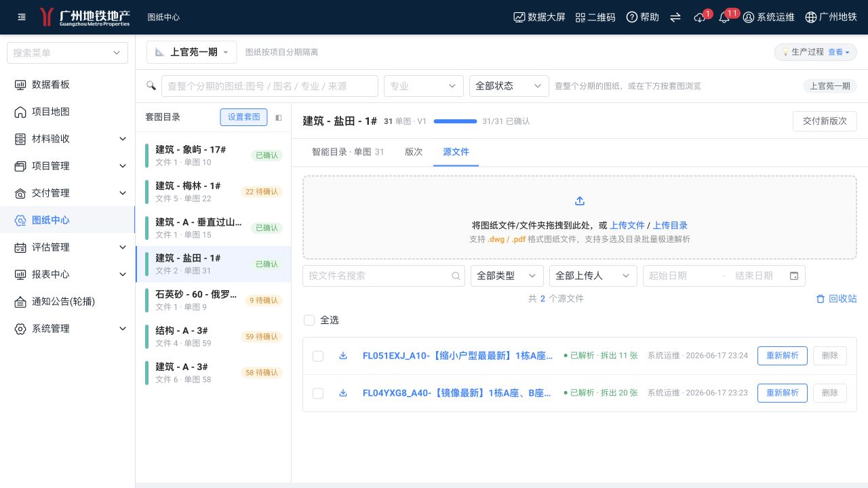The height and width of the screenshot is (488, 868).
Task: Go to 项目地图 in sidebar
Action: (68, 112)
